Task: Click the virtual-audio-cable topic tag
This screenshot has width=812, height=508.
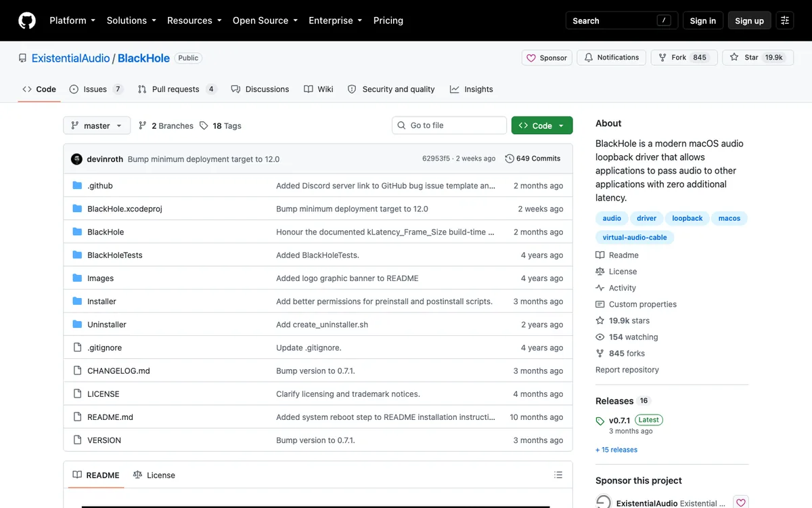Action: (635, 237)
